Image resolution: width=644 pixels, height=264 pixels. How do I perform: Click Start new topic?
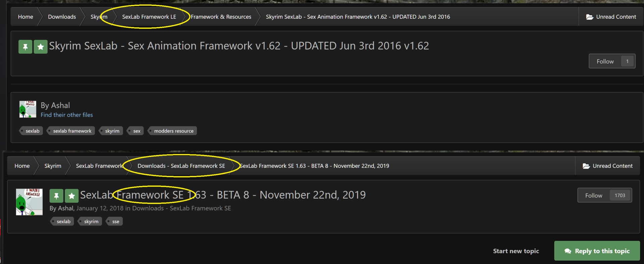[x=516, y=251]
